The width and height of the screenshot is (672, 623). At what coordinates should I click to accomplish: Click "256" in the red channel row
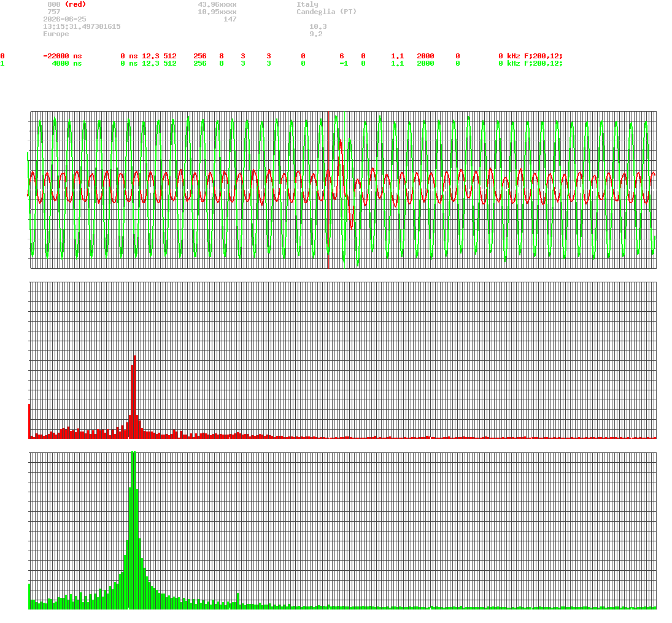click(200, 56)
